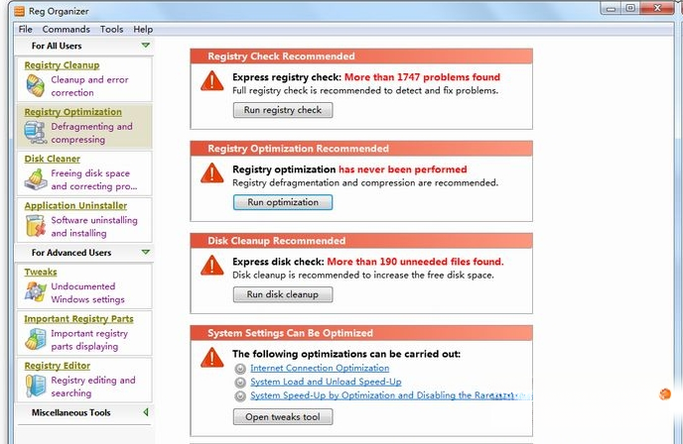Viewport: 683px width, 444px height.
Task: Click the Disk Cleanup Recommended banner
Action: coord(361,241)
